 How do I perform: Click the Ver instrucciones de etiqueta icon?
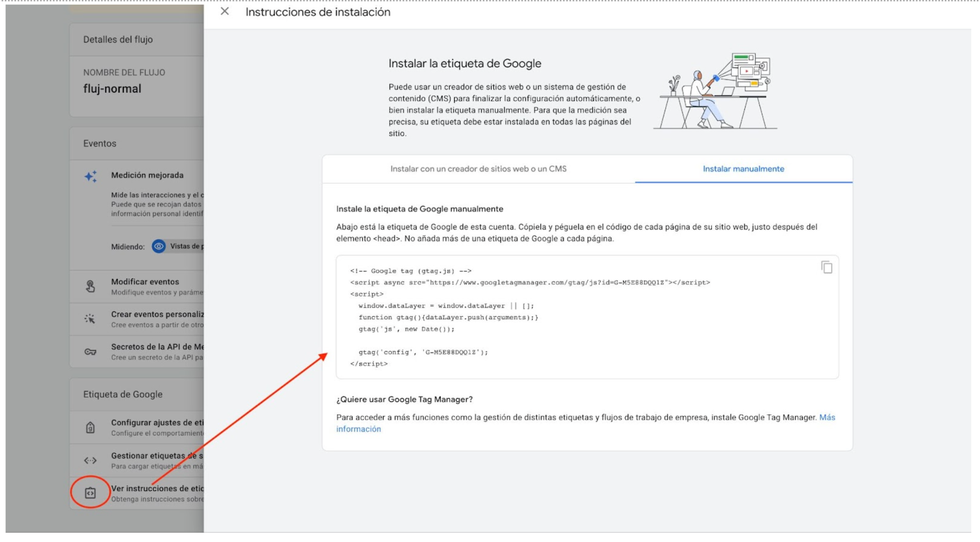tap(90, 493)
